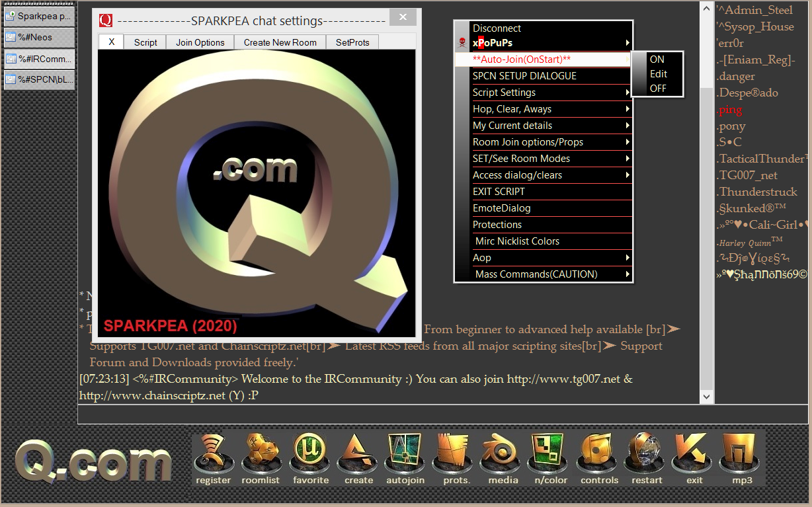Click the chat scrollbar down arrow
This screenshot has height=507, width=812.
click(706, 396)
